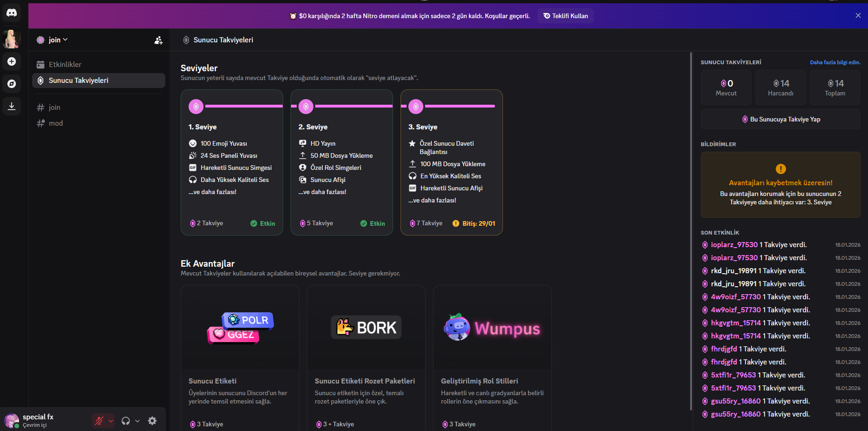Click the Etkin status on 1. Seviye card

pos(263,223)
